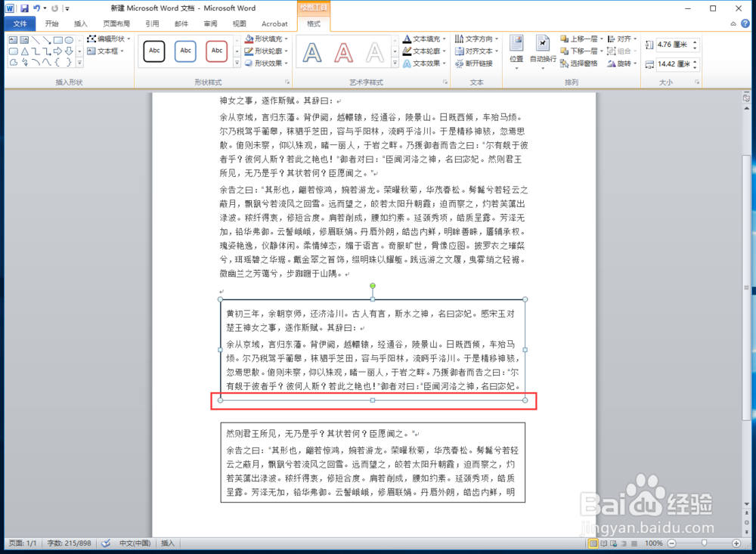The height and width of the screenshot is (554, 756).
Task: Click the Edit Shape (编辑形状) button
Action: (109, 39)
